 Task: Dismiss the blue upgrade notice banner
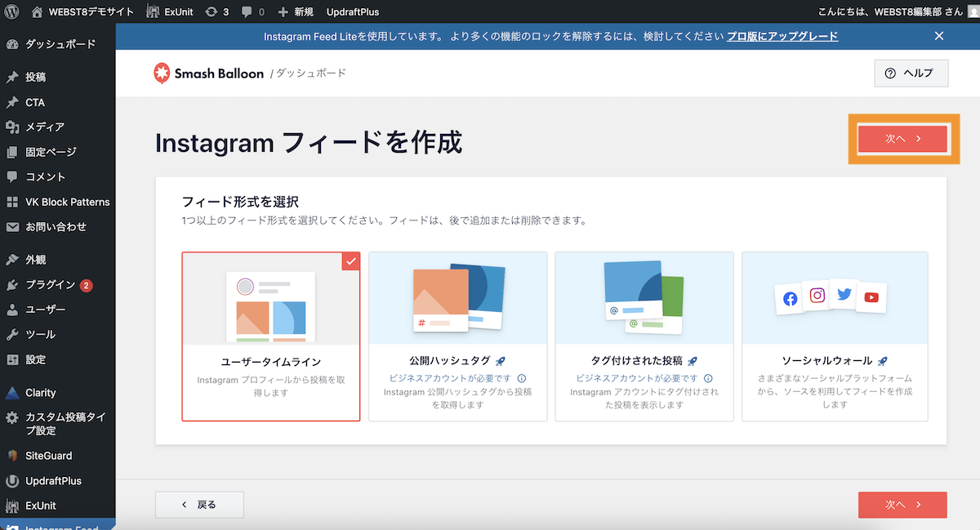(x=939, y=36)
